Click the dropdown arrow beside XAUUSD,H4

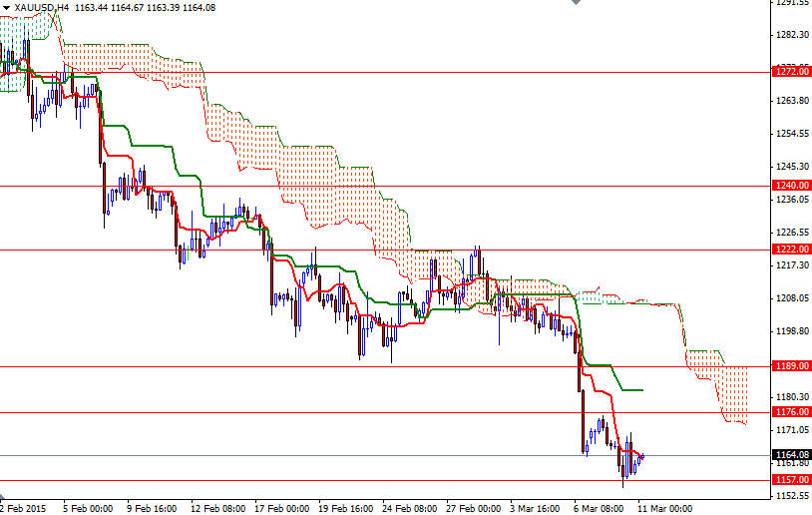pyautogui.click(x=6, y=7)
